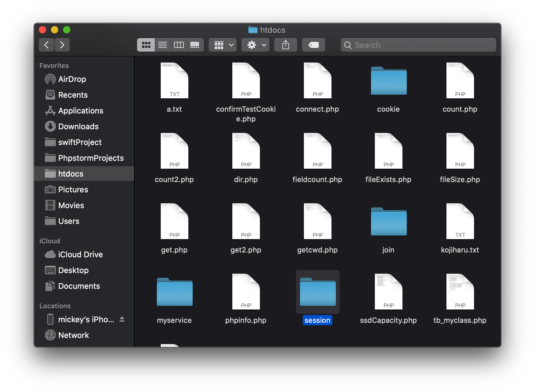Select the fileSize.php file icon
The height and width of the screenshot is (392, 535).
click(460, 151)
